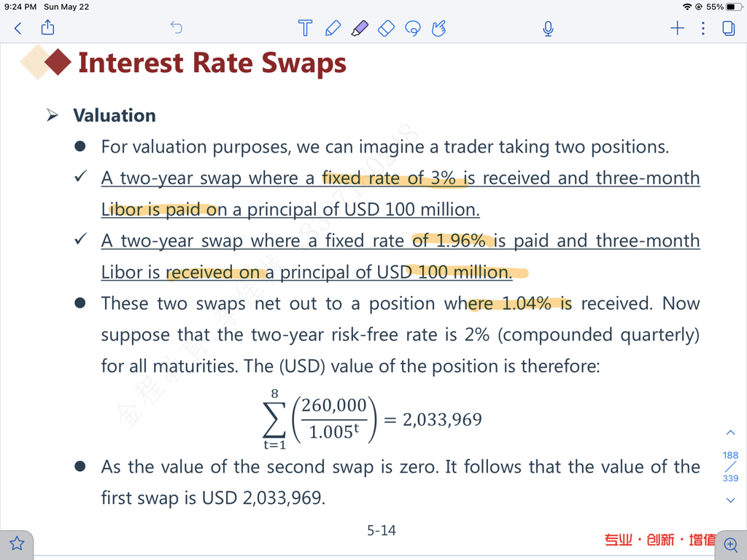Bookmark this page with star icon
Image resolution: width=747 pixels, height=560 pixels.
click(x=17, y=543)
